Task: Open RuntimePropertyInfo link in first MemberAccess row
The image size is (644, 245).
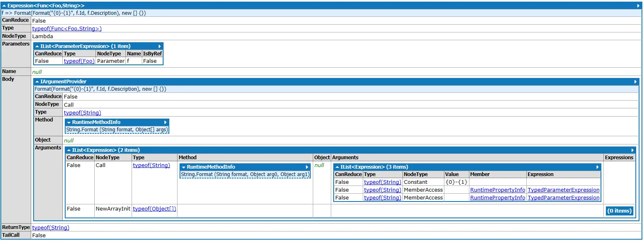Action: [x=498, y=190]
